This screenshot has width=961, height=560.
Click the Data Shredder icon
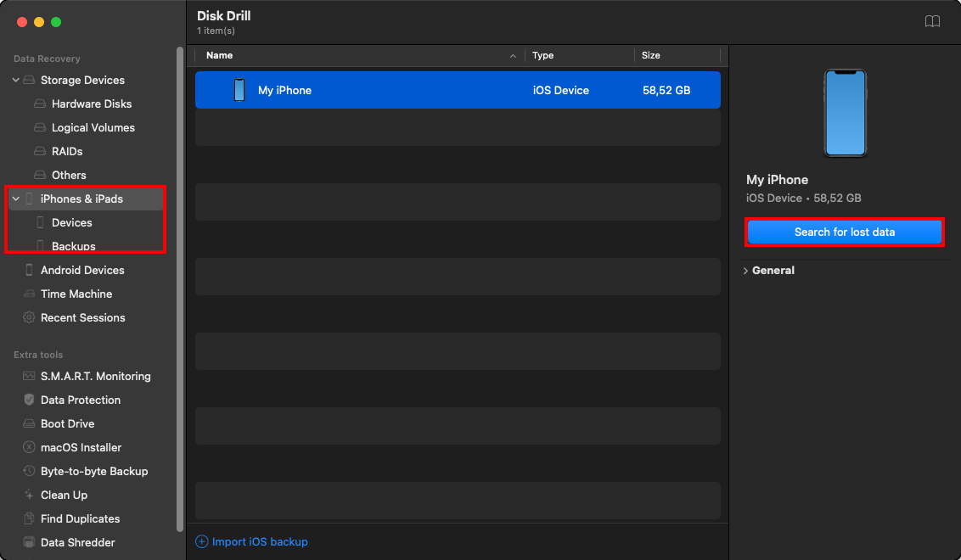(29, 542)
